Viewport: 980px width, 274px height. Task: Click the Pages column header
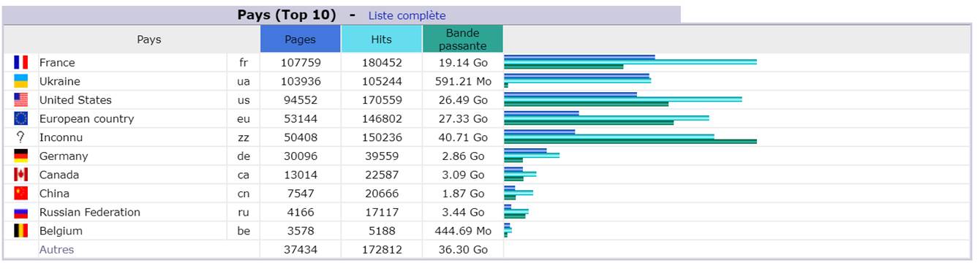point(301,39)
